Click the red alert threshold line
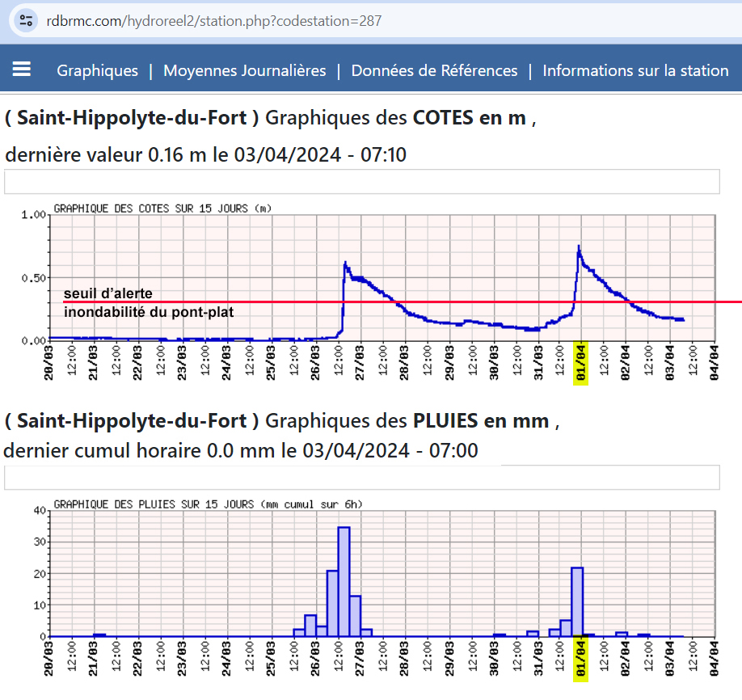 485,302
